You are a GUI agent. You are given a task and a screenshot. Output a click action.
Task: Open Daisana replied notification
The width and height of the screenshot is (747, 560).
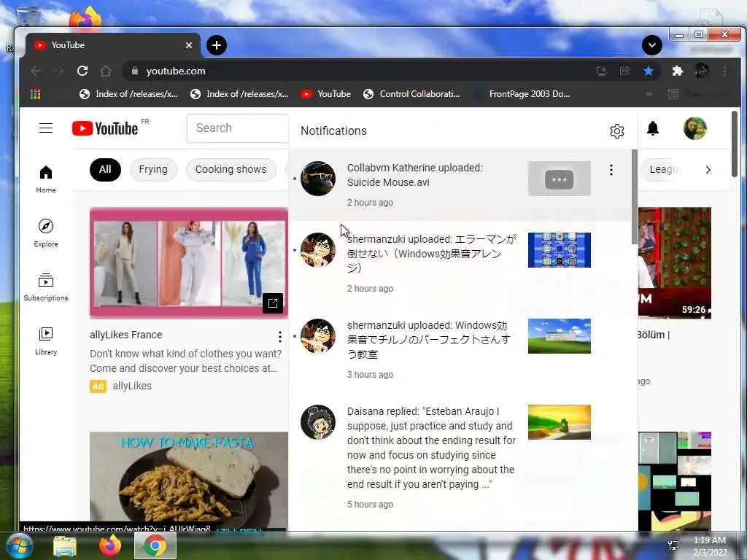(x=460, y=457)
